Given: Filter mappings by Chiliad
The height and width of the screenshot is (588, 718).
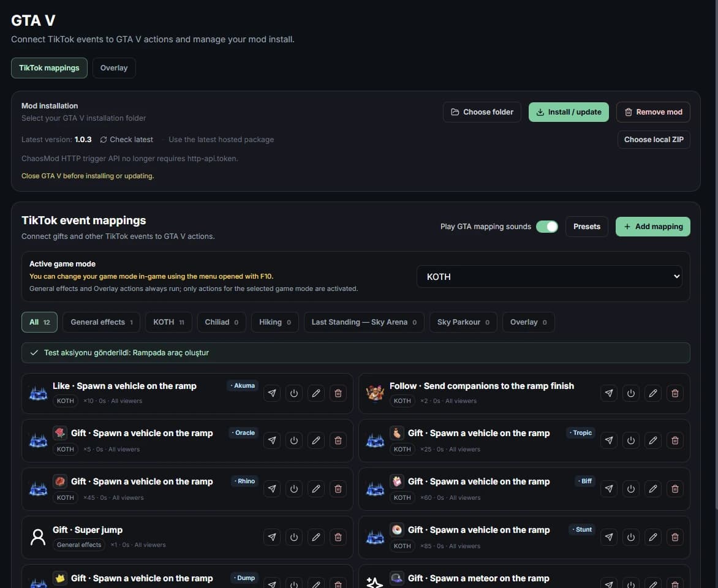Looking at the screenshot, I should click(x=222, y=322).
